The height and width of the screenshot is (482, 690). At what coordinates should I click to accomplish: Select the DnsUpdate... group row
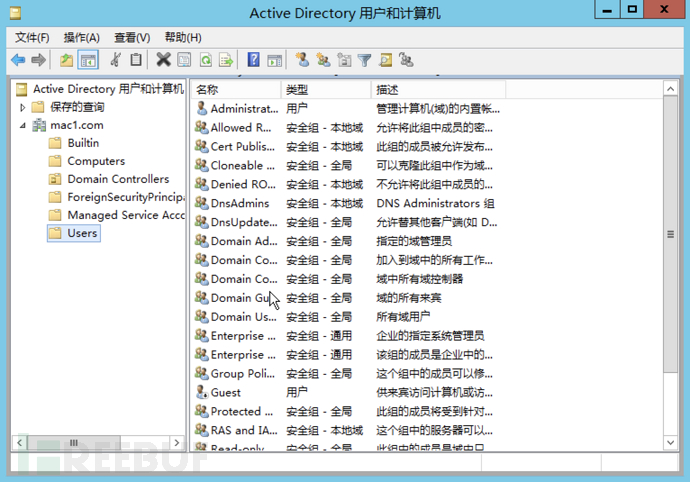348,222
